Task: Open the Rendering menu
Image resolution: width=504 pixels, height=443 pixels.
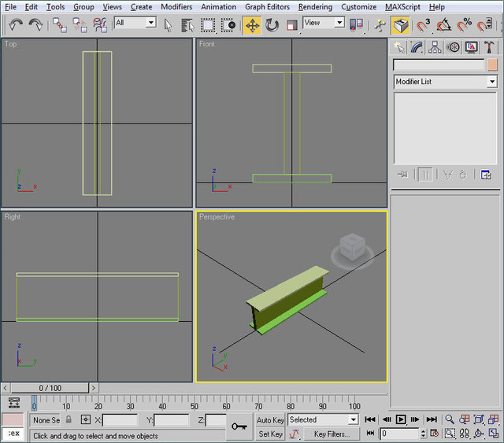Action: coord(315,6)
